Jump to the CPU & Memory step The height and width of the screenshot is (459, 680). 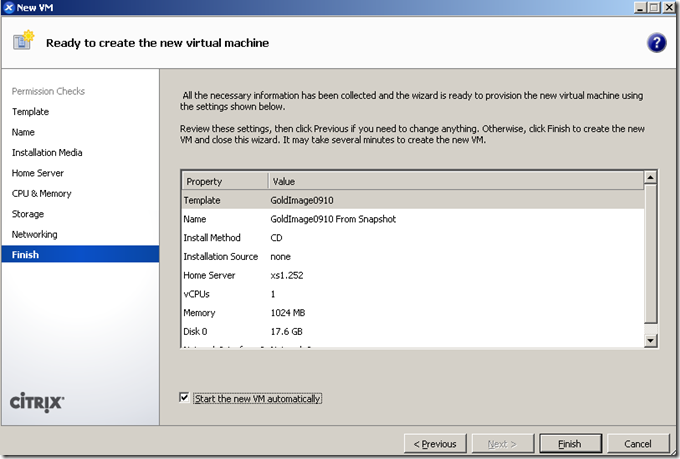(x=42, y=193)
